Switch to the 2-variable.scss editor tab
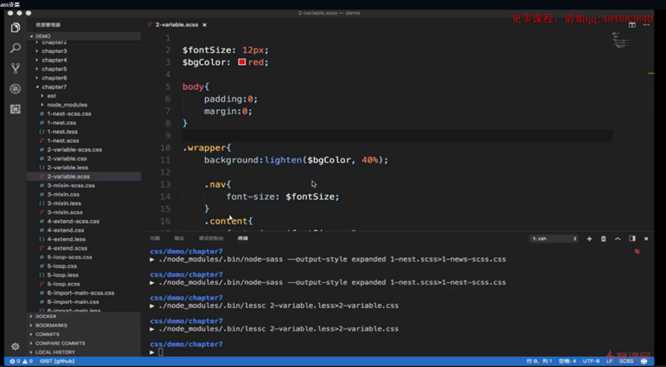Screen dimensions: 666x367 177,25
